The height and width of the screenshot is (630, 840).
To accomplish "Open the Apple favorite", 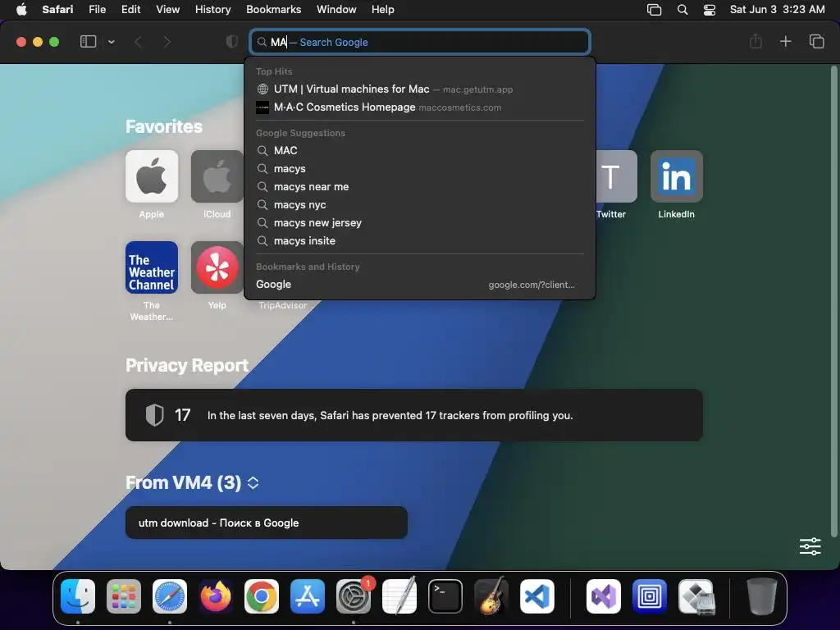I will coord(152,176).
